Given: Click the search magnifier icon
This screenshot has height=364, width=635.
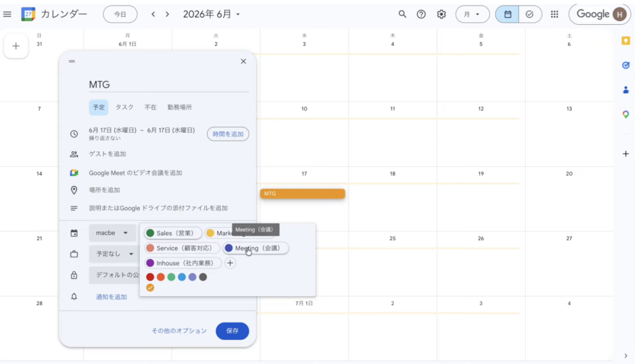Looking at the screenshot, I should click(x=402, y=14).
